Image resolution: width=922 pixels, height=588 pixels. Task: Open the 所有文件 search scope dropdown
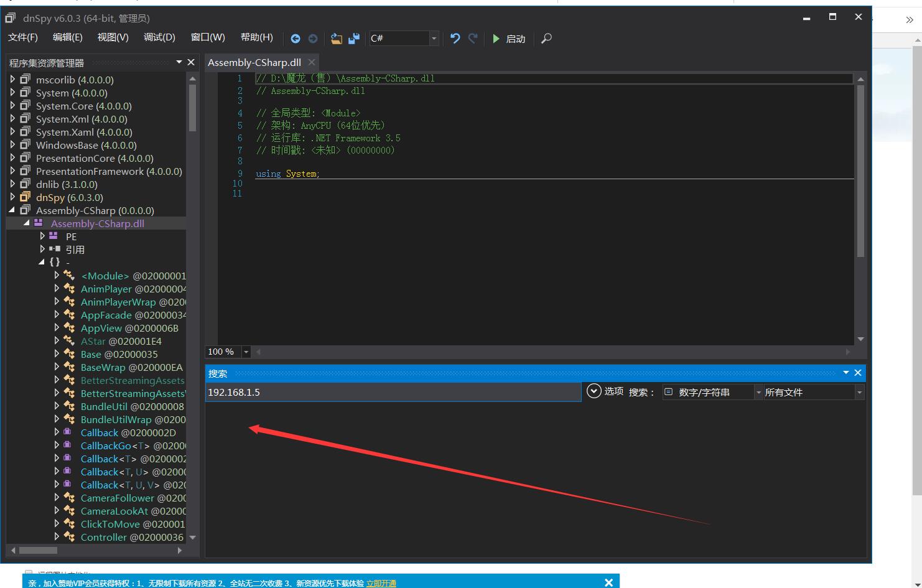click(x=859, y=393)
